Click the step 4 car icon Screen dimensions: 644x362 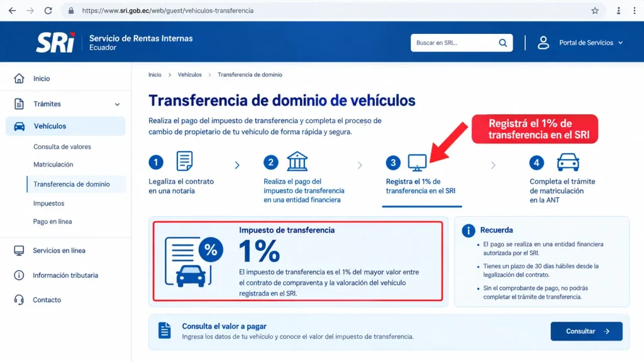(x=568, y=162)
